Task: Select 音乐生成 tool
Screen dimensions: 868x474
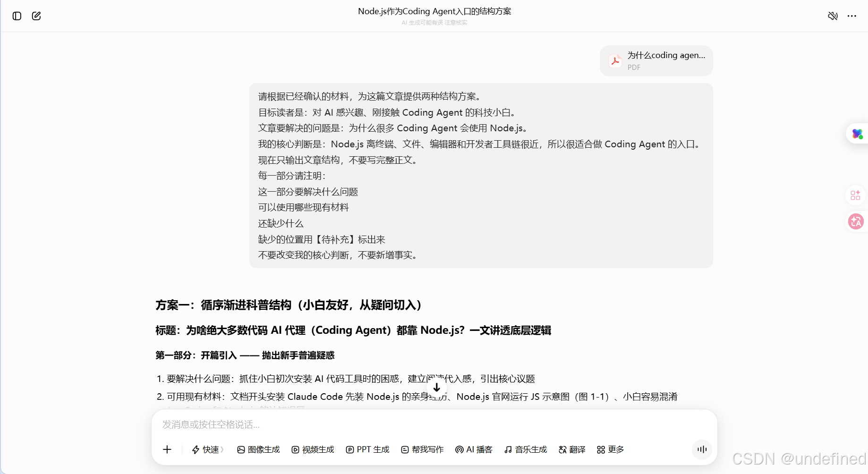Action: pyautogui.click(x=525, y=449)
